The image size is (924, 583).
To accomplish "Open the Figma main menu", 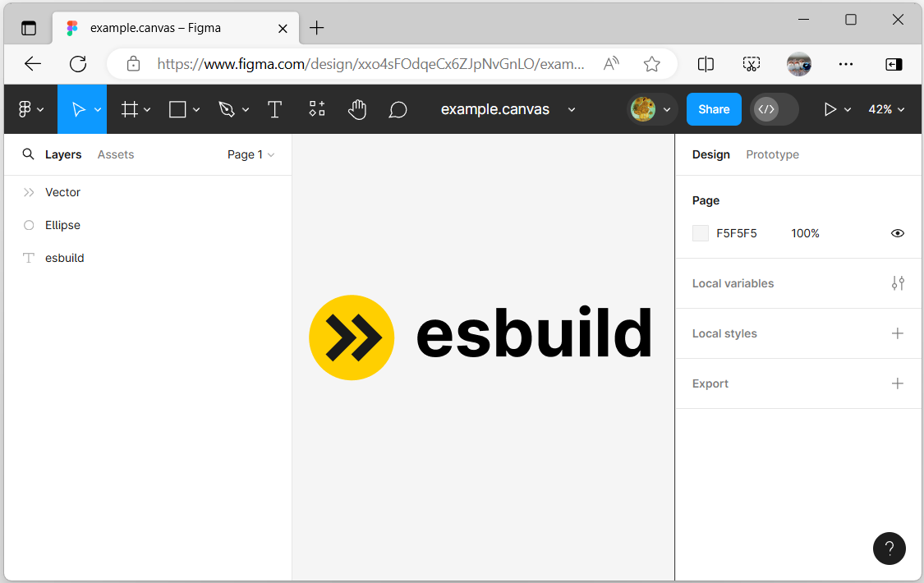I will [x=30, y=109].
